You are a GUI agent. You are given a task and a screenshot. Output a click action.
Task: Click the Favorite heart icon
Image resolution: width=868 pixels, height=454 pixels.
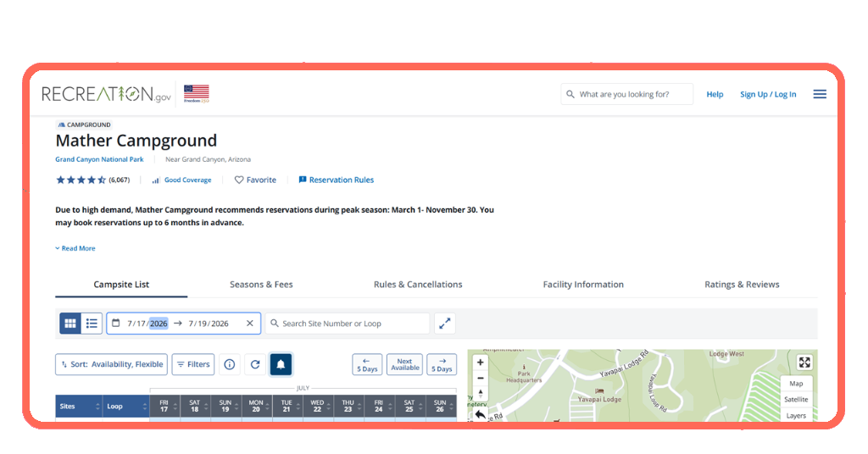point(238,180)
